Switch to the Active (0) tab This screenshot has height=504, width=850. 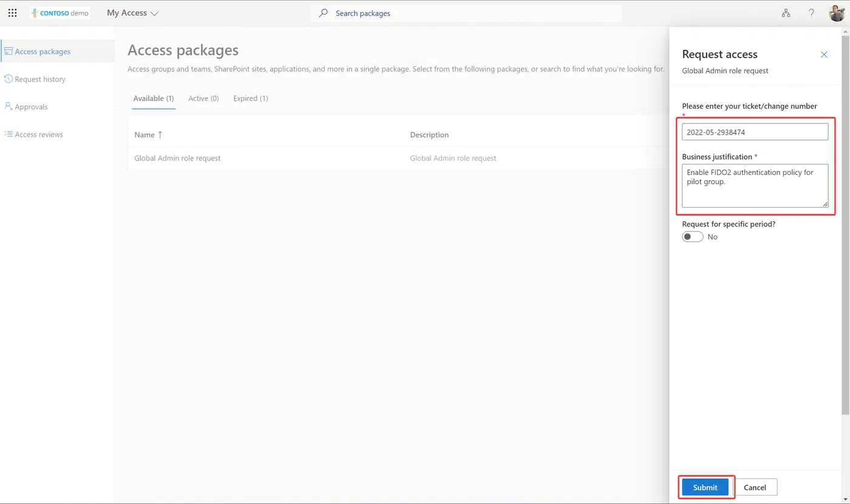[203, 98]
